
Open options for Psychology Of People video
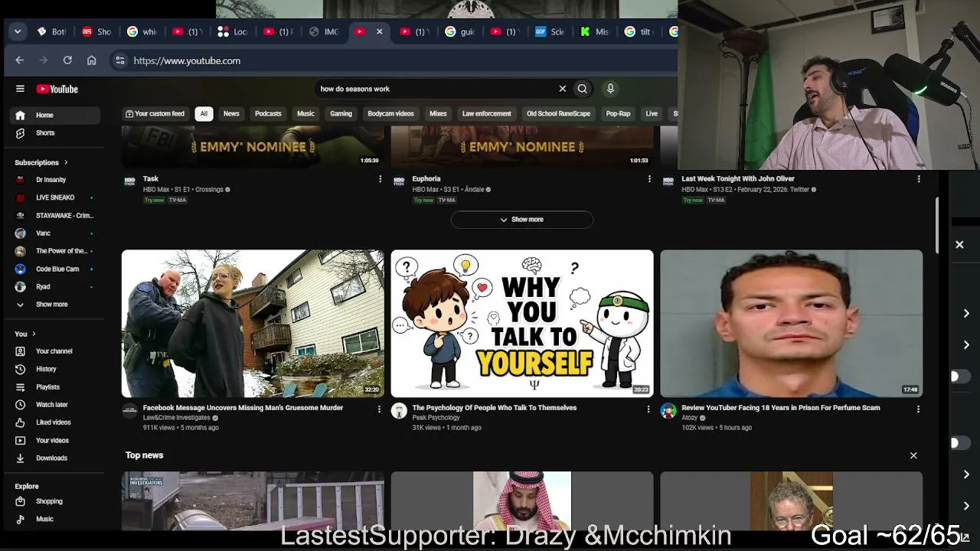pos(648,409)
